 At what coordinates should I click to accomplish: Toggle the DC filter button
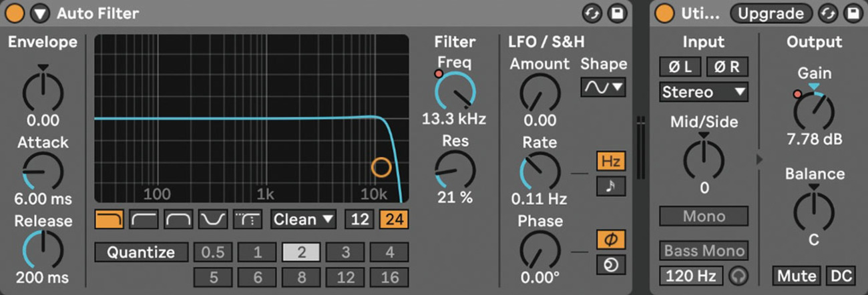841,276
